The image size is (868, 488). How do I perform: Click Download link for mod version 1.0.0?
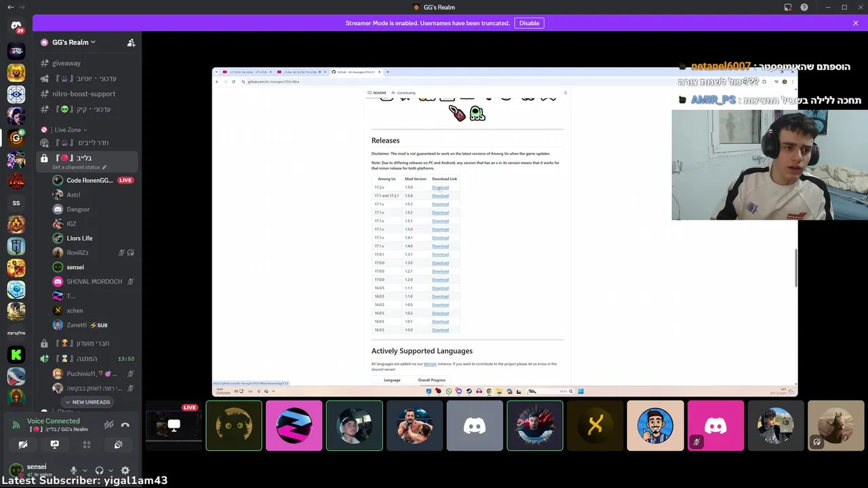[x=440, y=330]
